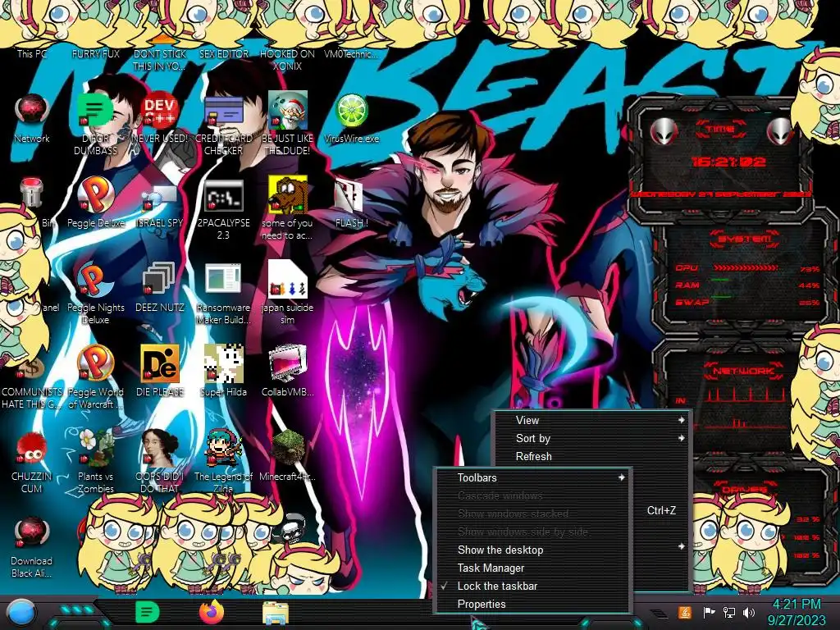Click the Ctrl+Z undo menu row
This screenshot has height=630, width=840.
[x=660, y=510]
